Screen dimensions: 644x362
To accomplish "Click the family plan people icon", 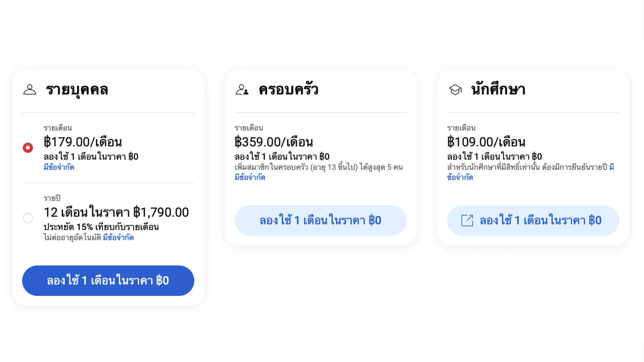I will [x=242, y=89].
